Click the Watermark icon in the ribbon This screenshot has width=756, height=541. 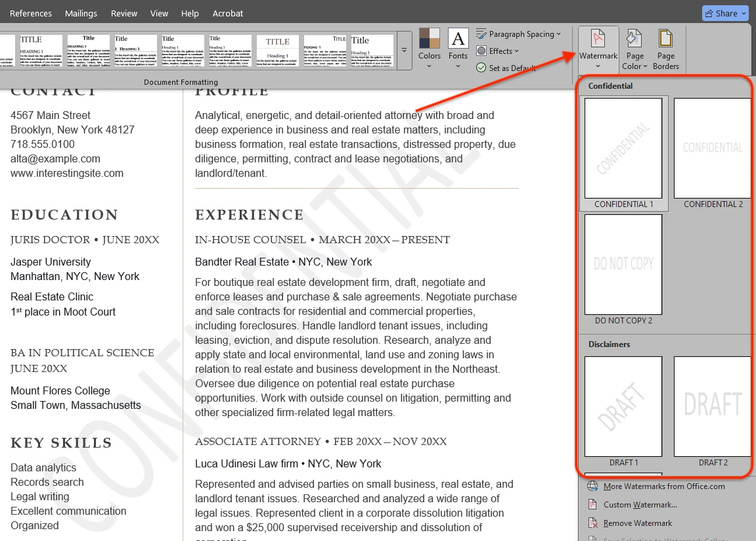coord(598,39)
